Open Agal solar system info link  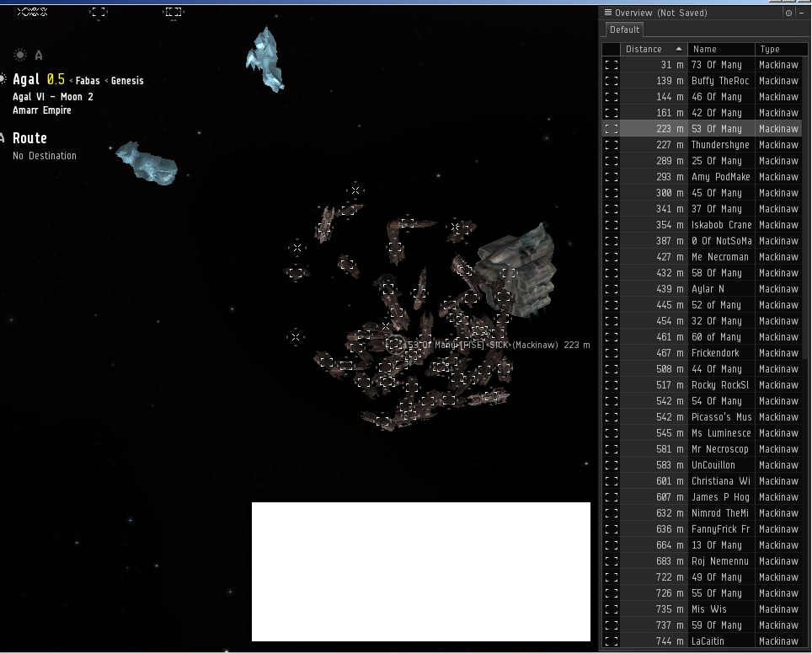point(26,79)
